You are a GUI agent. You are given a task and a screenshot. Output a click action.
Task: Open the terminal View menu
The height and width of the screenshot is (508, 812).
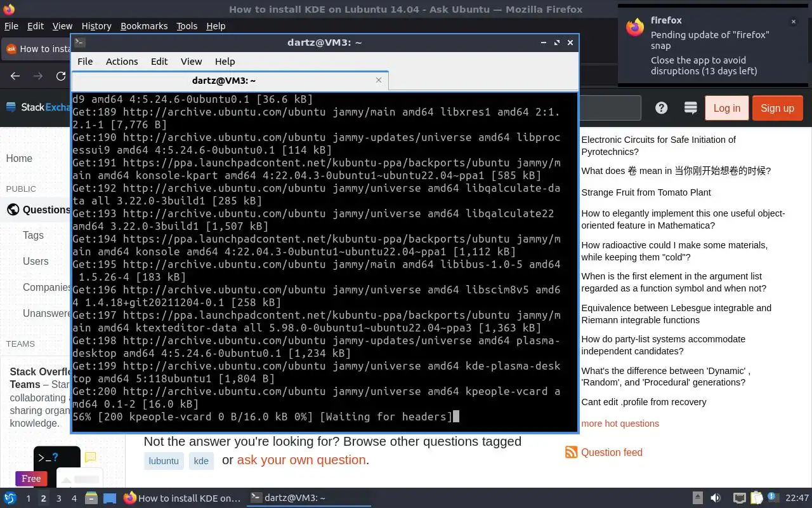[x=191, y=62]
